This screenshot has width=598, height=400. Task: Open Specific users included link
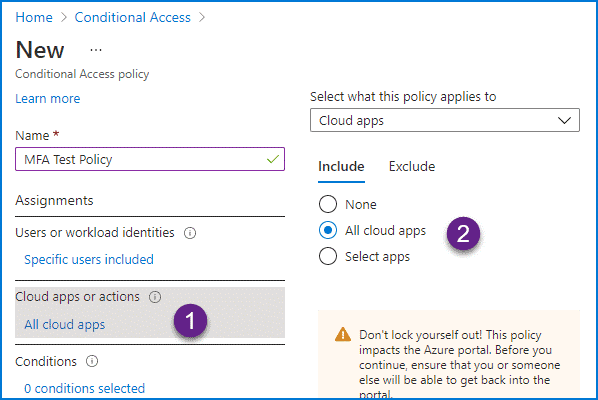tap(89, 259)
